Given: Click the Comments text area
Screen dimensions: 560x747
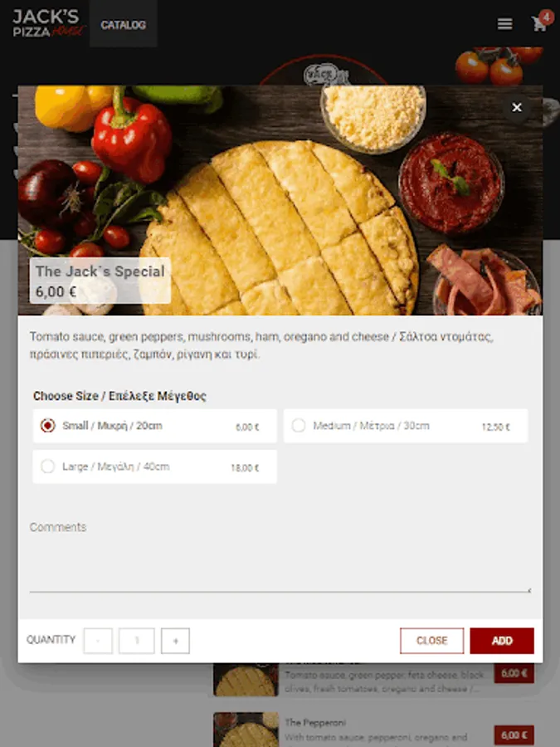Looking at the screenshot, I should click(x=280, y=555).
